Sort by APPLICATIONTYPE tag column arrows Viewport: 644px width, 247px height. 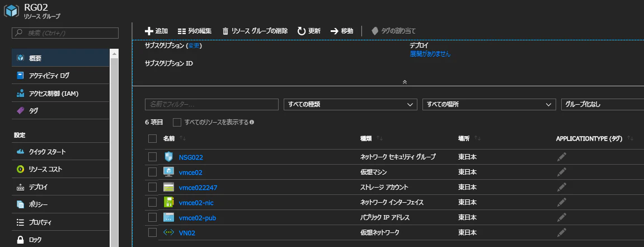630,139
